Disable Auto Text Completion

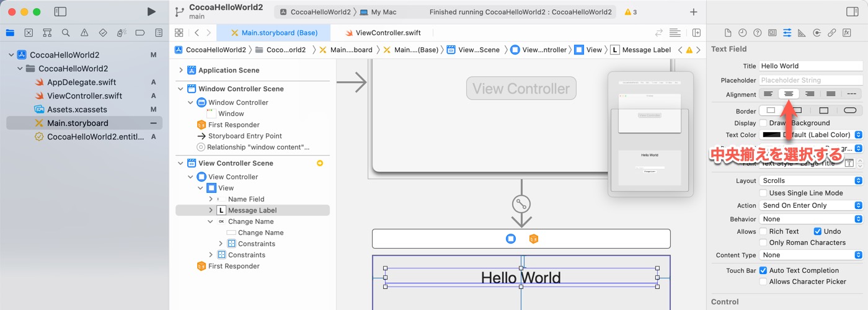click(x=763, y=270)
